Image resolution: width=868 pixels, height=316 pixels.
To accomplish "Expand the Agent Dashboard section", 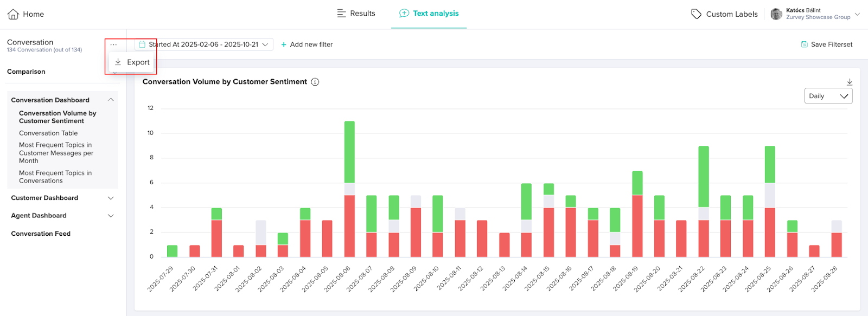I will 111,216.
